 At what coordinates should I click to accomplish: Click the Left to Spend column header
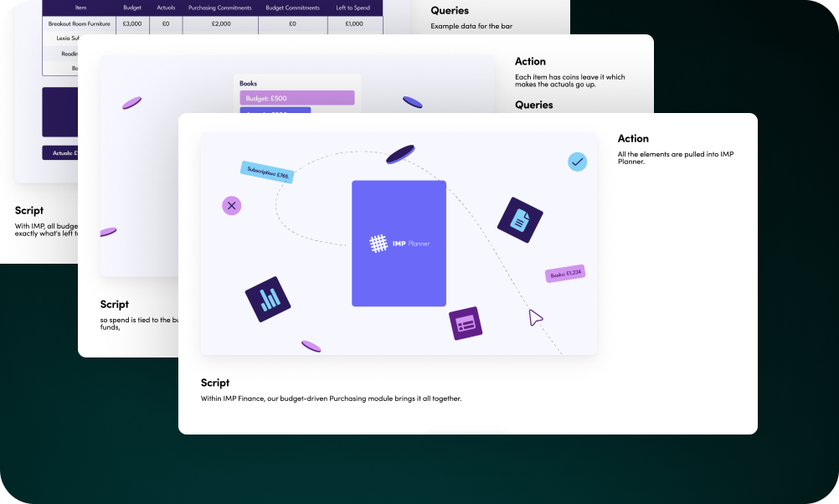[353, 8]
